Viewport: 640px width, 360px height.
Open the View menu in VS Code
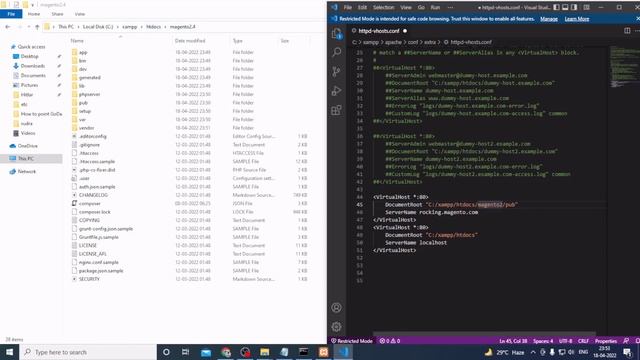(x=406, y=7)
